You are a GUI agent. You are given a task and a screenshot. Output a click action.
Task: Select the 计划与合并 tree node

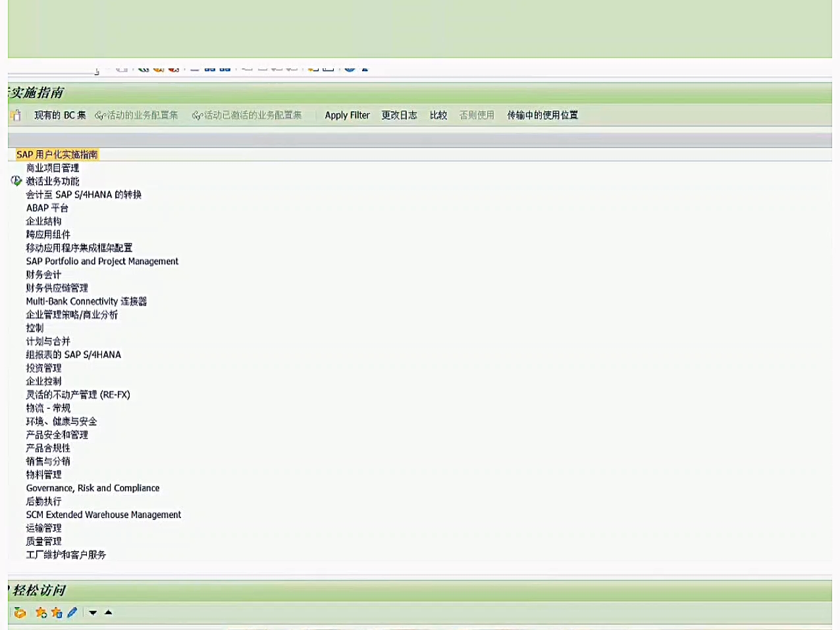tap(48, 341)
